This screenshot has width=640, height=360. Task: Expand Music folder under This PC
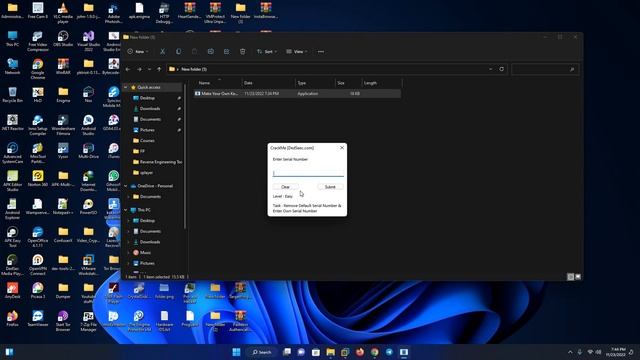(x=129, y=253)
